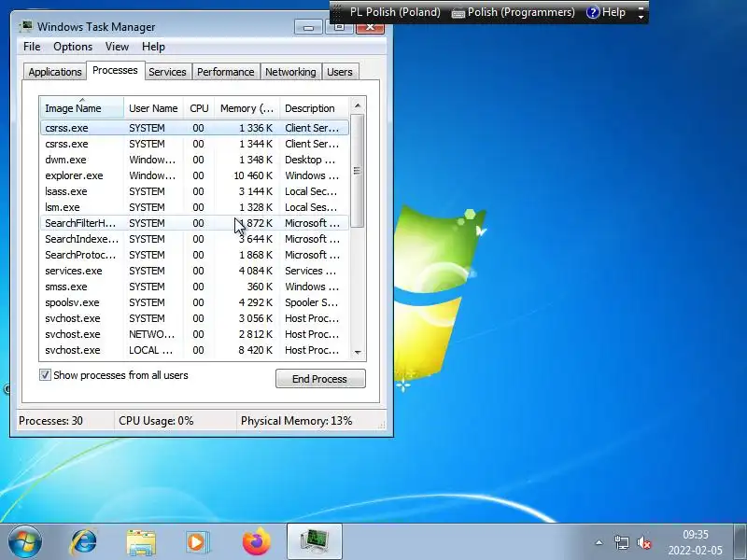The height and width of the screenshot is (560, 747).
Task: Select the SearchProtoc... process row
Action: tap(194, 255)
